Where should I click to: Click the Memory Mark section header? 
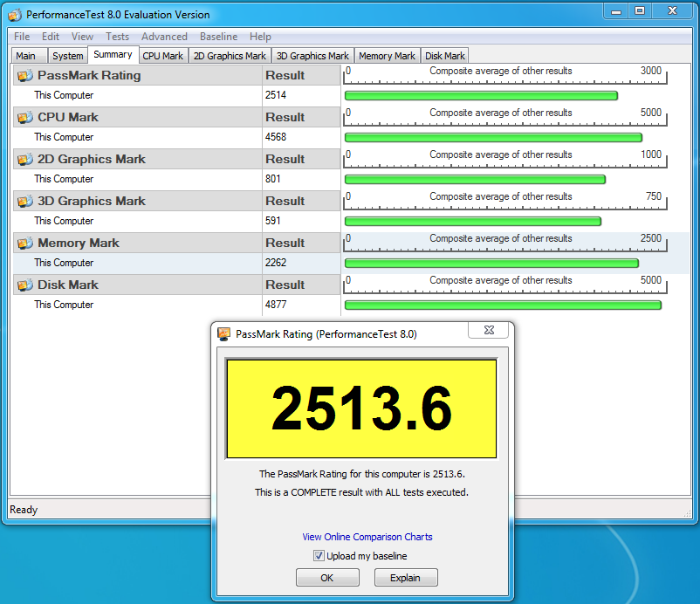point(138,244)
